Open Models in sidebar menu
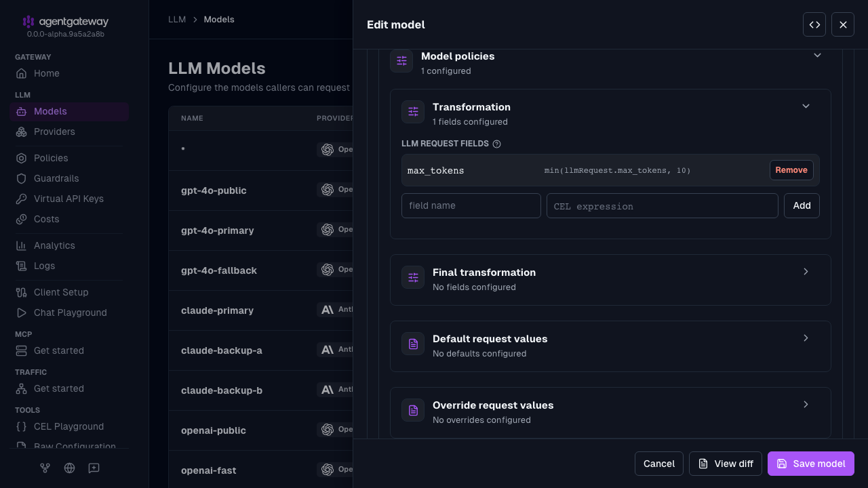Image resolution: width=868 pixels, height=488 pixels. [69, 111]
